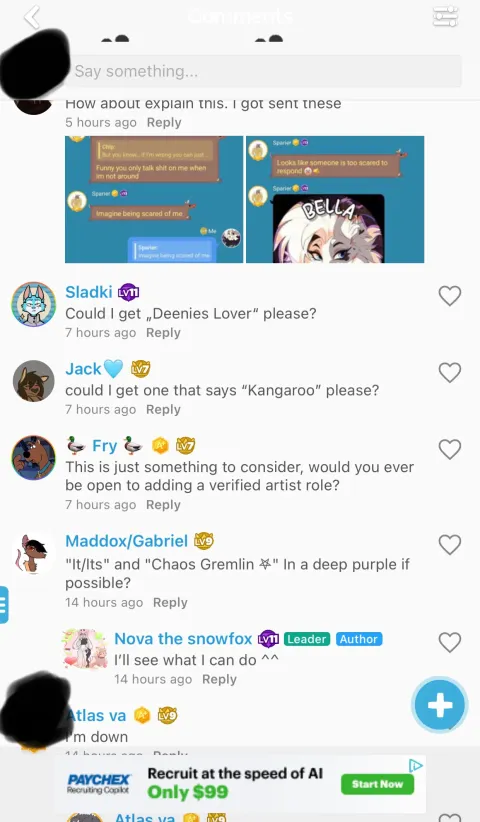Like Jack's Kangaroo comment heart
The width and height of the screenshot is (480, 822).
tap(450, 373)
